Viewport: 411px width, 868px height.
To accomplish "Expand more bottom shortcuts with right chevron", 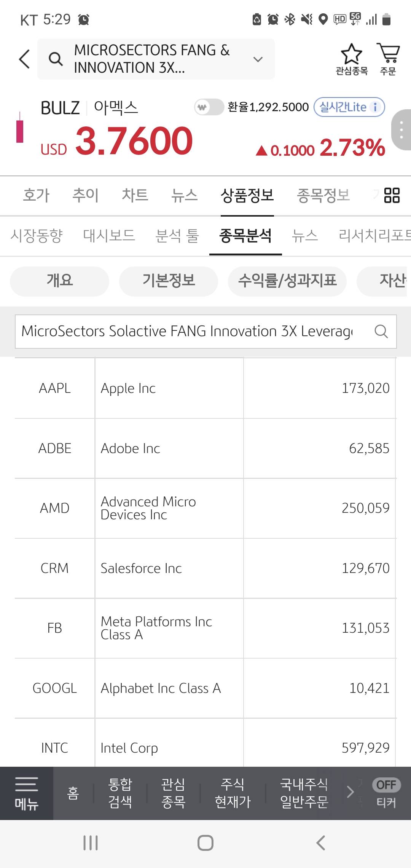I will 350,792.
